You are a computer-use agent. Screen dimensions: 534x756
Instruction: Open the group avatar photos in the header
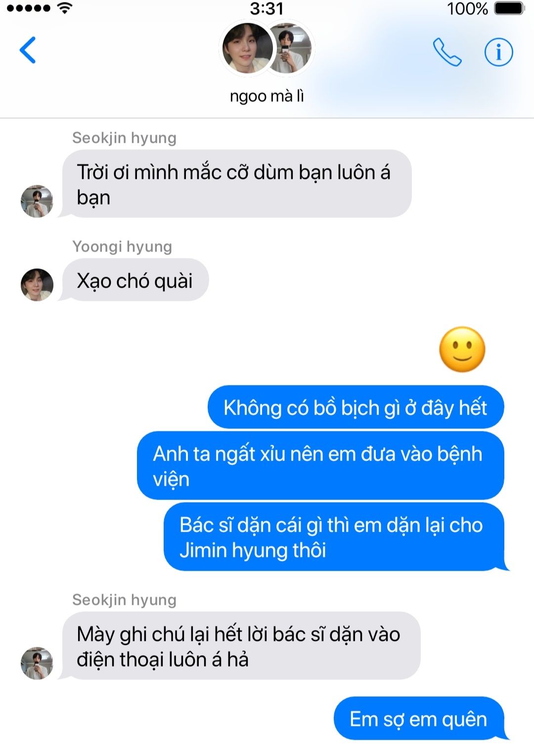tap(267, 48)
